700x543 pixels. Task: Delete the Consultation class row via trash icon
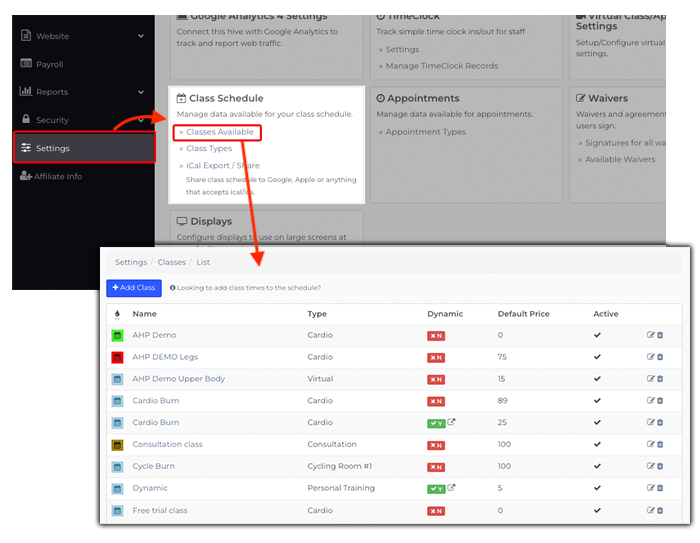point(660,444)
